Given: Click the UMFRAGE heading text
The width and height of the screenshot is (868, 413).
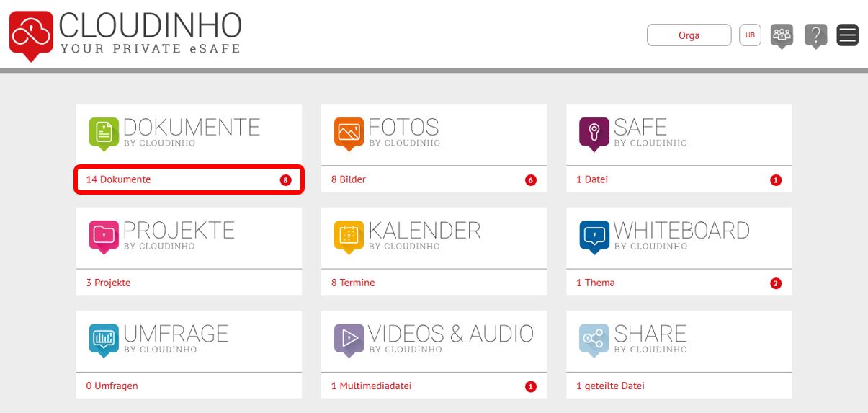Looking at the screenshot, I should point(176,333).
